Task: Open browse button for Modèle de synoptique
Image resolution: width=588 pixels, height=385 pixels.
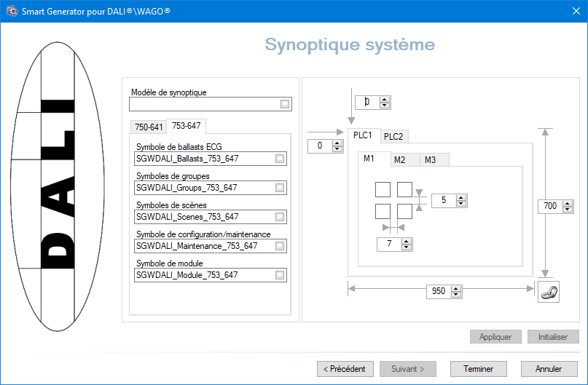Action: (285, 104)
